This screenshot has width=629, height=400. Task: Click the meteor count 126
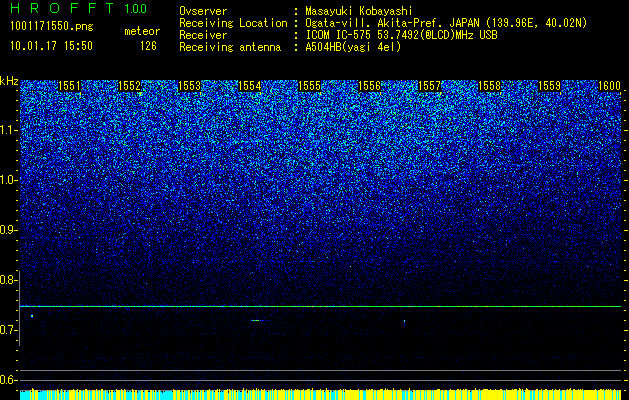[x=148, y=46]
